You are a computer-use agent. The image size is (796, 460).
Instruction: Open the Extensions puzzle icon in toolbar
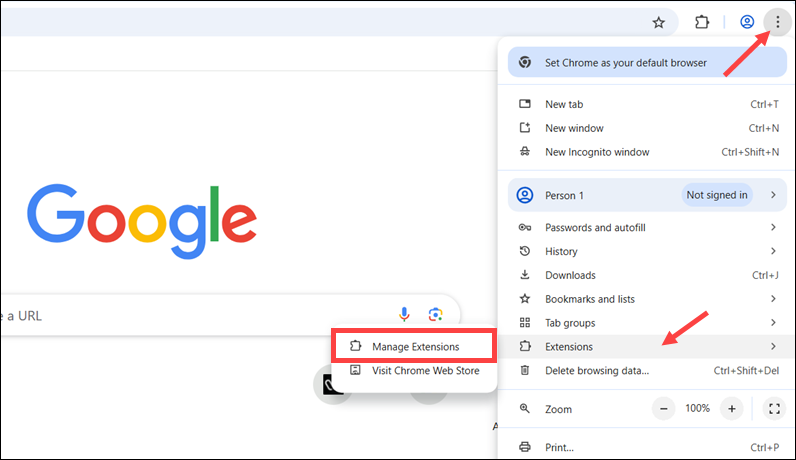[x=702, y=22]
